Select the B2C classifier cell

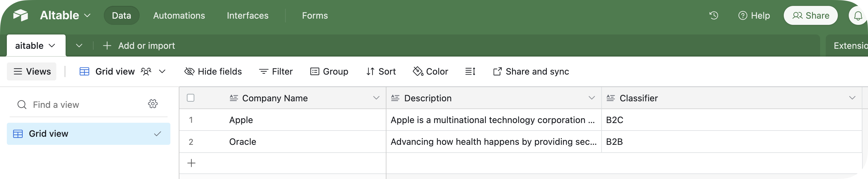click(732, 120)
